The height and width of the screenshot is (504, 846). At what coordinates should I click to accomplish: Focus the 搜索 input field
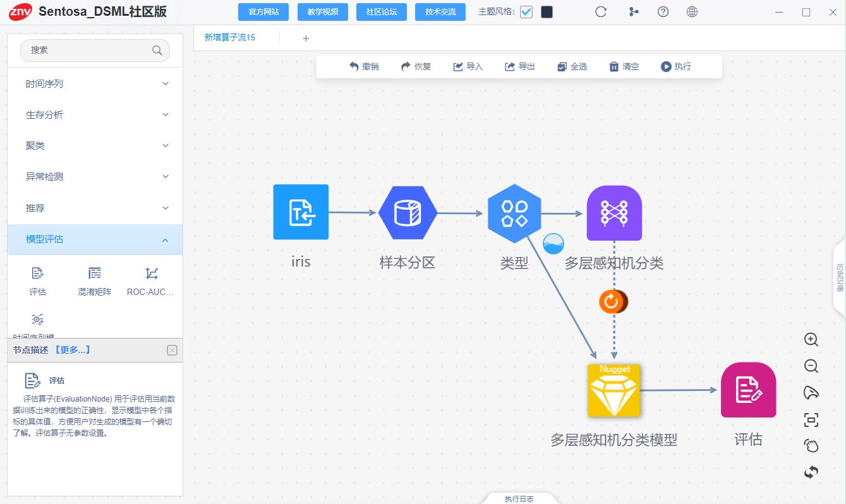(95, 51)
